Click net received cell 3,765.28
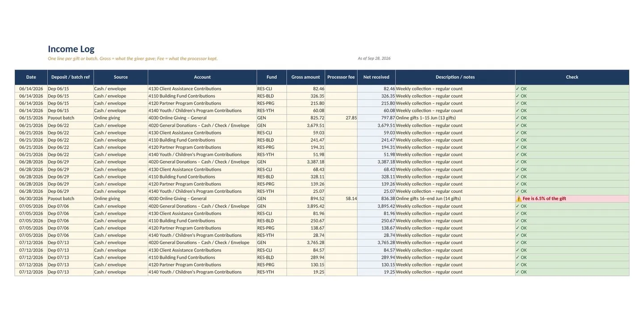The width and height of the screenshot is (644, 322). point(376,242)
